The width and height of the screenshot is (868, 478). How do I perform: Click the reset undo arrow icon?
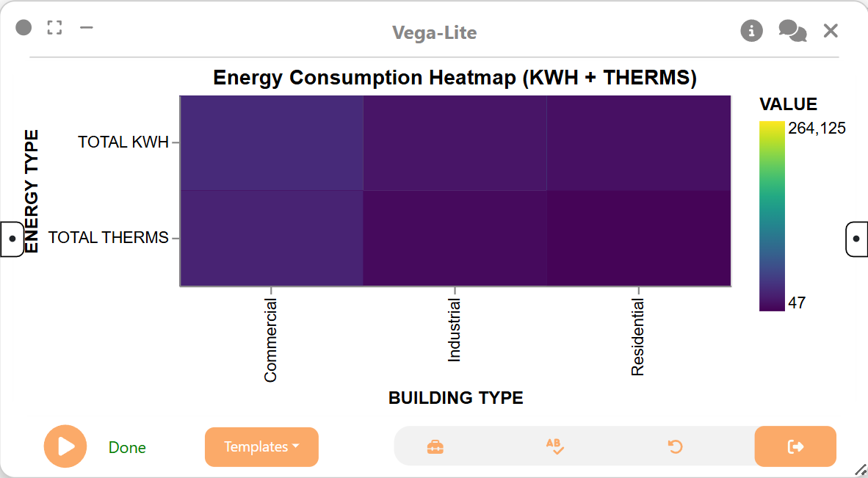(x=675, y=446)
